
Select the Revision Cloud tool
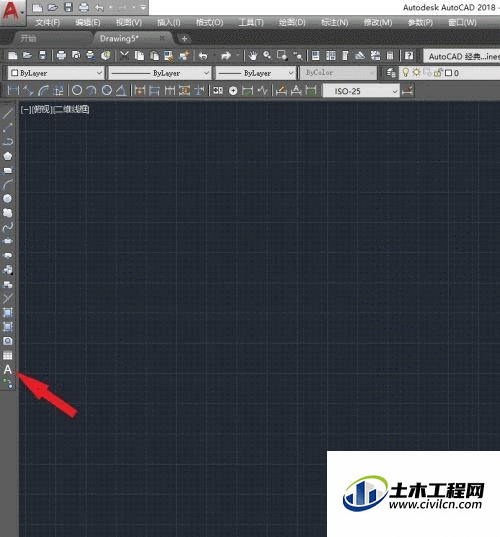pyautogui.click(x=8, y=213)
